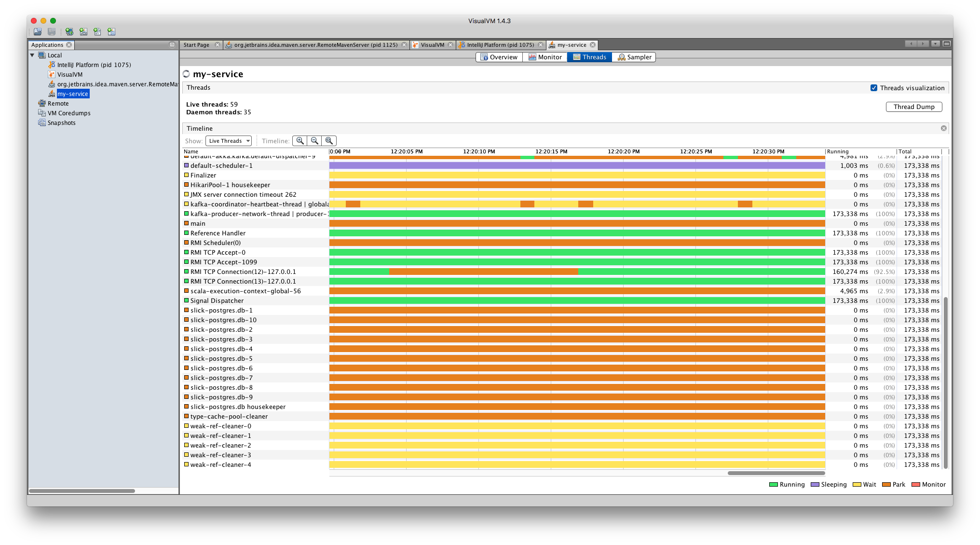Viewport: 980px width, 545px height.
Task: Uncheck the Threads visualization checkbox
Action: pyautogui.click(x=873, y=88)
